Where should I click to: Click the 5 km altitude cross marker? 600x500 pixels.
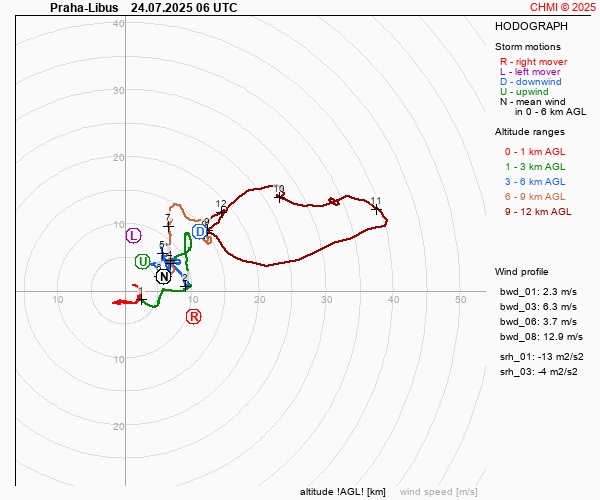(163, 253)
